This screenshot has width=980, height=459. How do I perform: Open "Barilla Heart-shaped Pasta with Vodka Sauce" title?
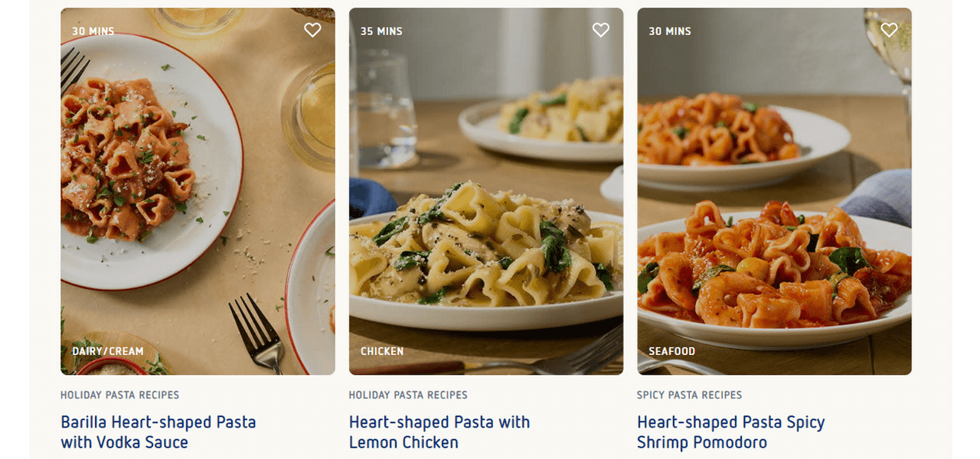coord(158,432)
